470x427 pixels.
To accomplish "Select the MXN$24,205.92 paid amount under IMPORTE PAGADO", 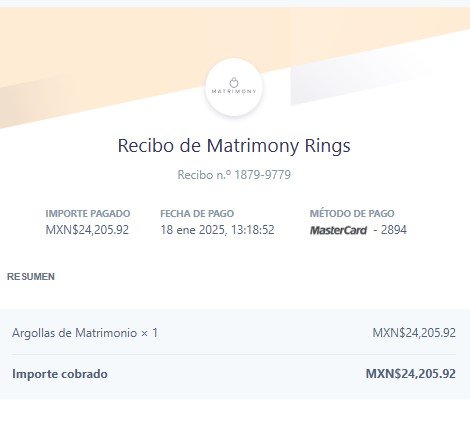I will point(87,230).
